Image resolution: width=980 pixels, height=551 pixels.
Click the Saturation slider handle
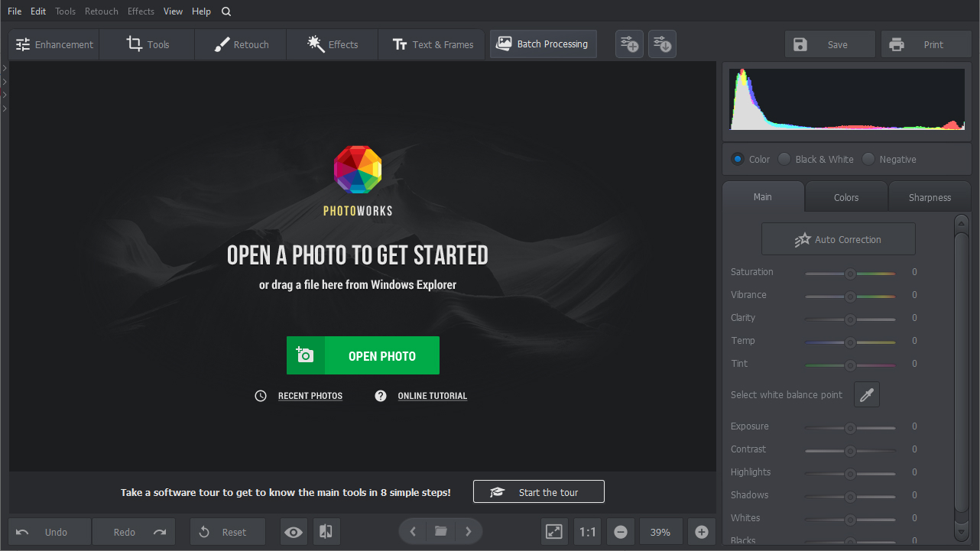(850, 274)
